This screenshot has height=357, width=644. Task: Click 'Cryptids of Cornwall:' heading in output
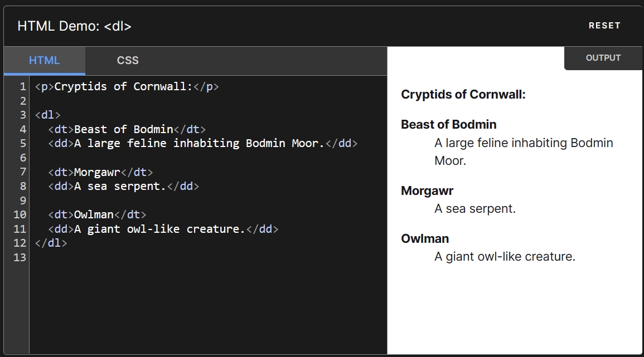pyautogui.click(x=463, y=95)
